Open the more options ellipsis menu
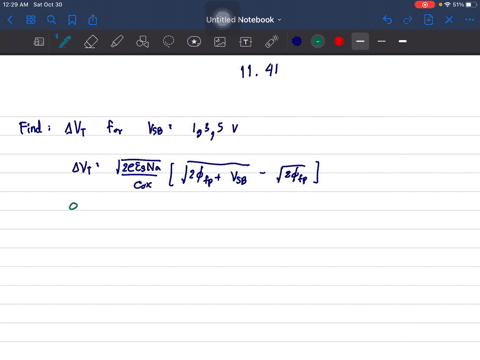Image resolution: width=480 pixels, height=360 pixels. [470, 20]
